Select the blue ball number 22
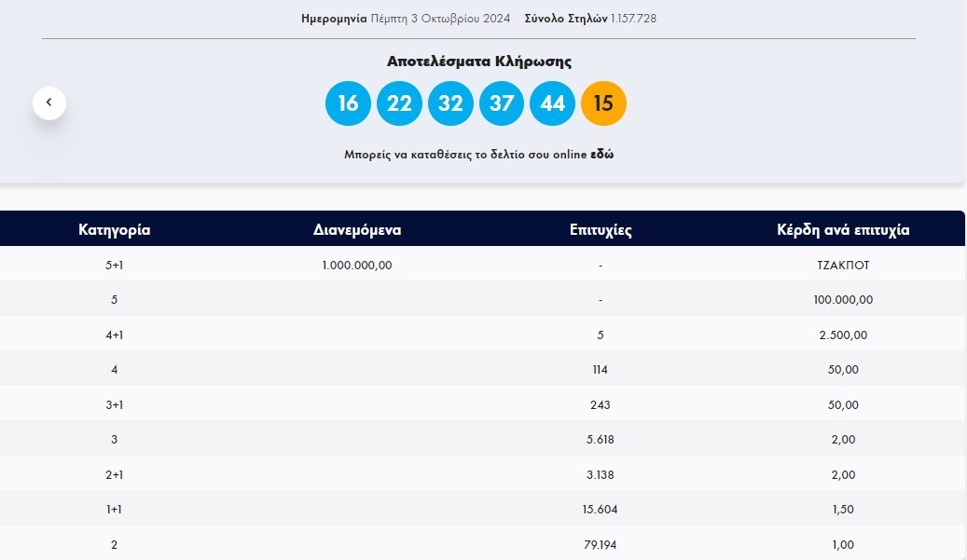Viewport: 967px width, 560px height. click(x=399, y=103)
